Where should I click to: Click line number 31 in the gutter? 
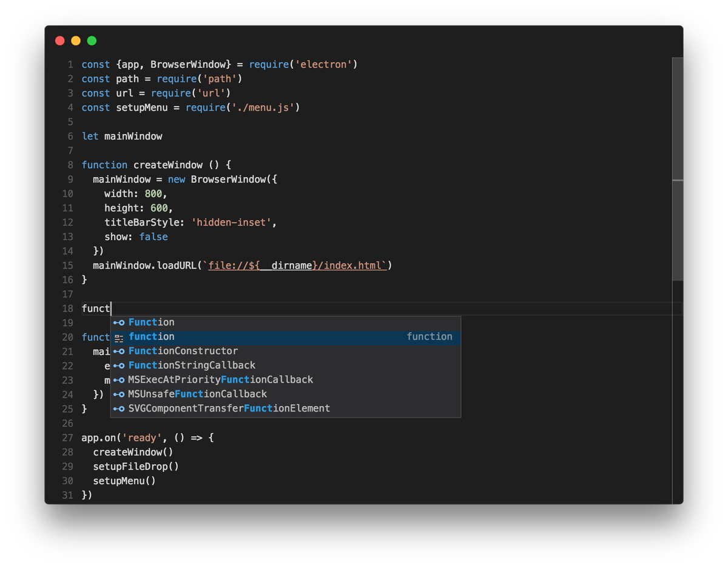(x=67, y=495)
